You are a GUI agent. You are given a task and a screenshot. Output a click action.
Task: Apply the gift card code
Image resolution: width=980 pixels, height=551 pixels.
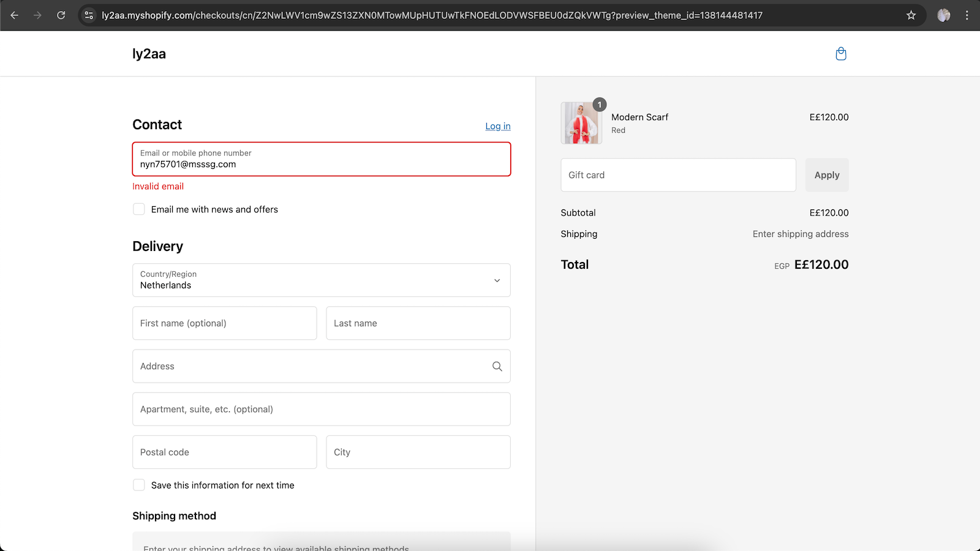pos(826,174)
